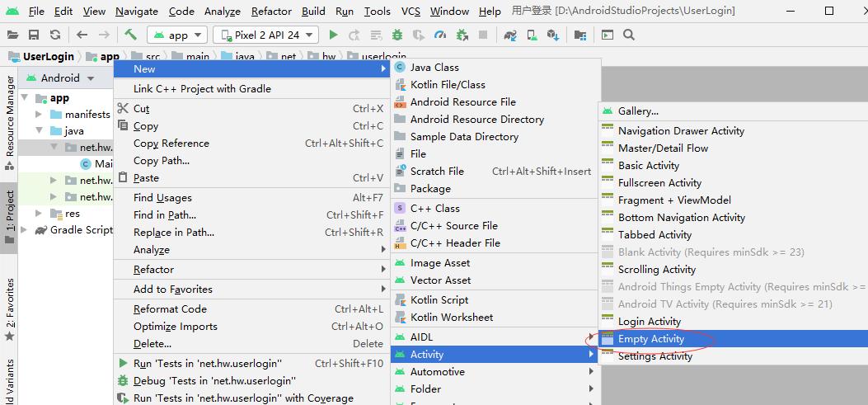Open the 2: Favorites tool window tab
The width and height of the screenshot is (868, 405).
point(9,309)
